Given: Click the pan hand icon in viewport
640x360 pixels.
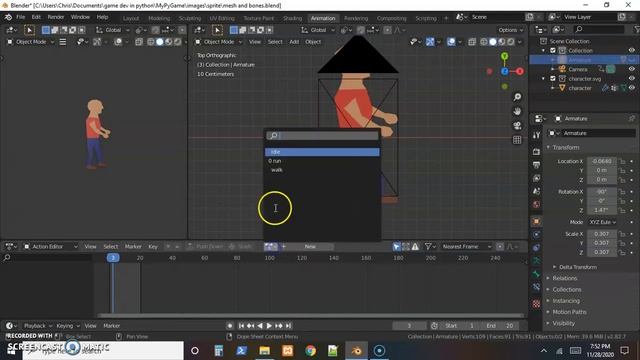Looking at the screenshot, I should coord(517,111).
